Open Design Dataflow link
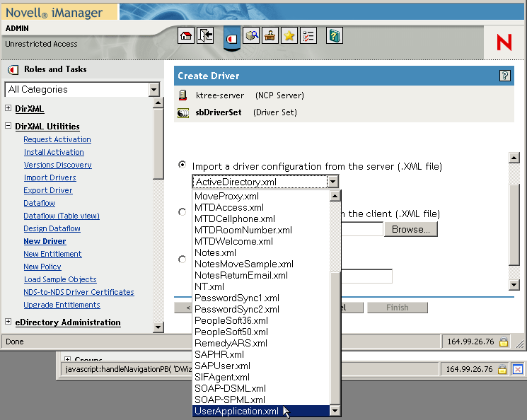 pos(52,229)
